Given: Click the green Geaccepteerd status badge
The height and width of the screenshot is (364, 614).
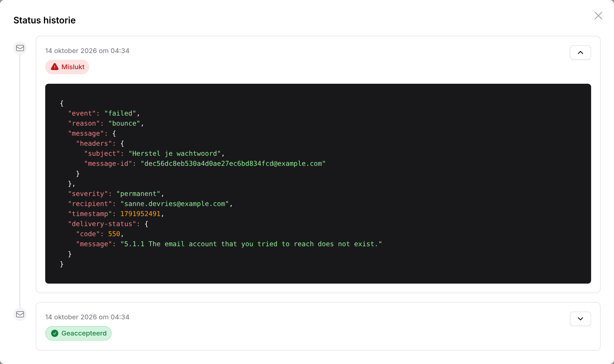Looking at the screenshot, I should pyautogui.click(x=78, y=333).
